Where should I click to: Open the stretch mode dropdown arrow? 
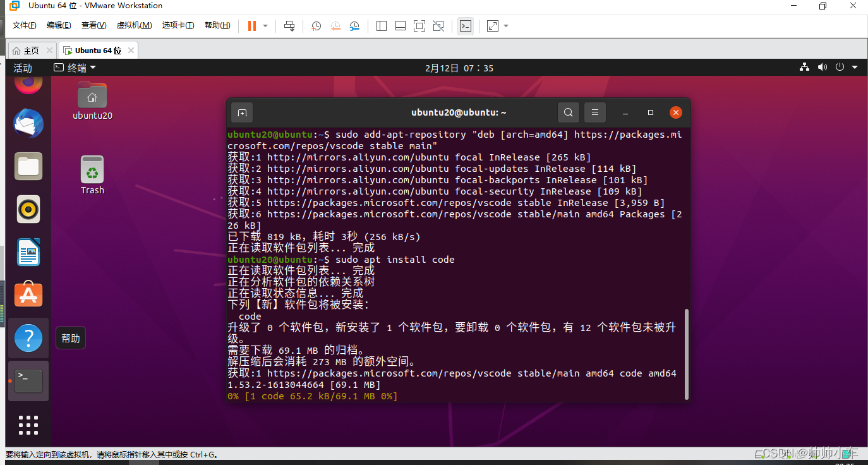coord(506,26)
